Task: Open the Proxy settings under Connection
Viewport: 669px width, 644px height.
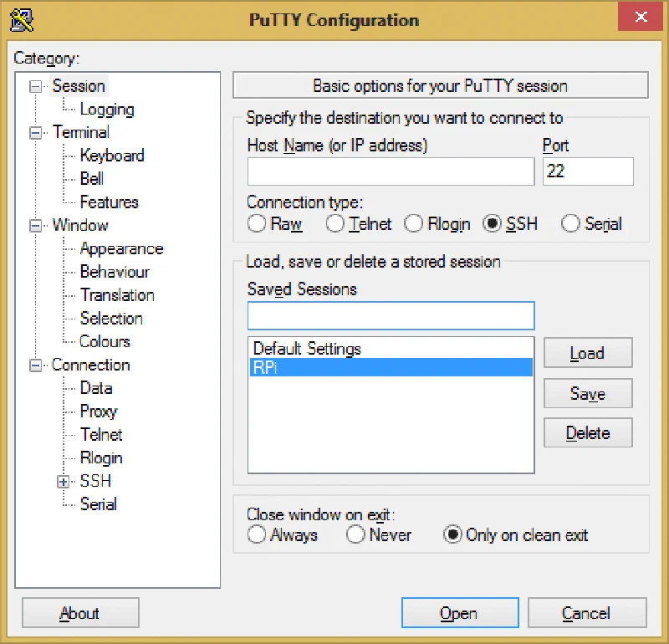Action: [98, 411]
